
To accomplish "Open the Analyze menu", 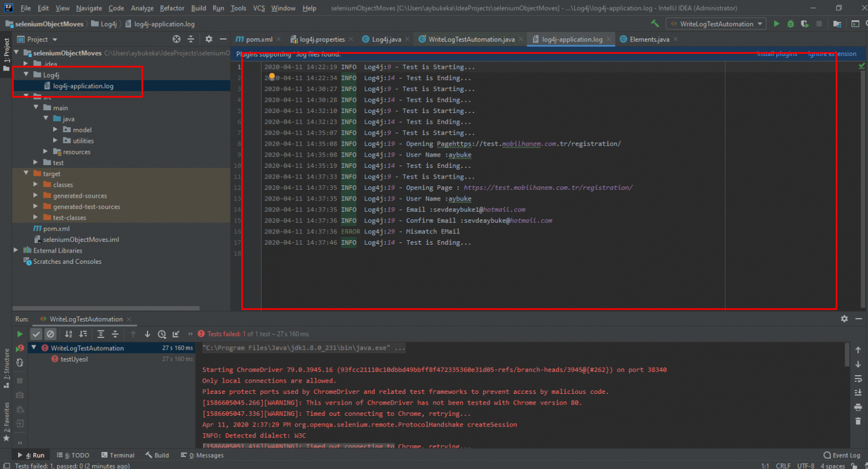I will [142, 8].
